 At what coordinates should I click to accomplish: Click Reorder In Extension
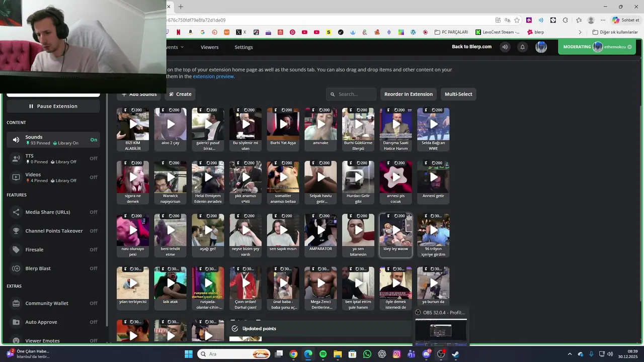pyautogui.click(x=409, y=94)
